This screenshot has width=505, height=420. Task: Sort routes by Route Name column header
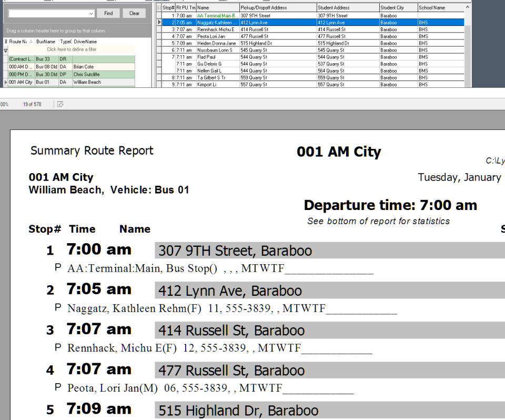pos(20,41)
